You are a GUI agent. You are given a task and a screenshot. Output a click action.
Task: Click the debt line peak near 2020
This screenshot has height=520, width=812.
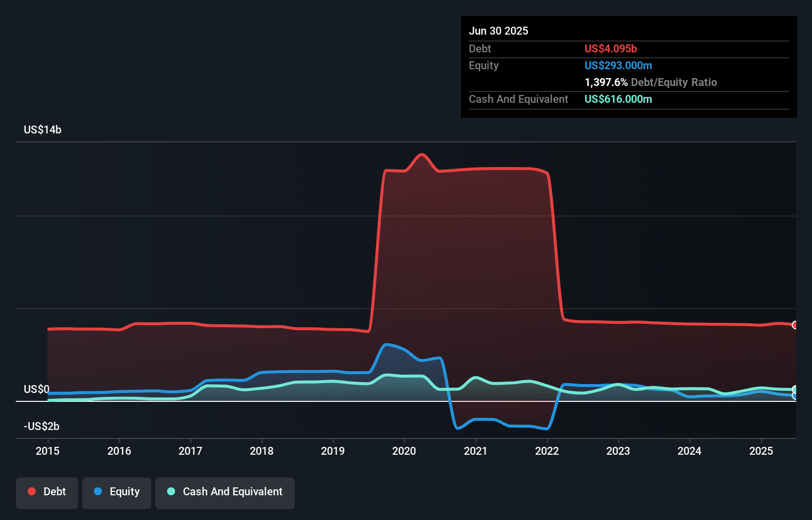pos(421,154)
